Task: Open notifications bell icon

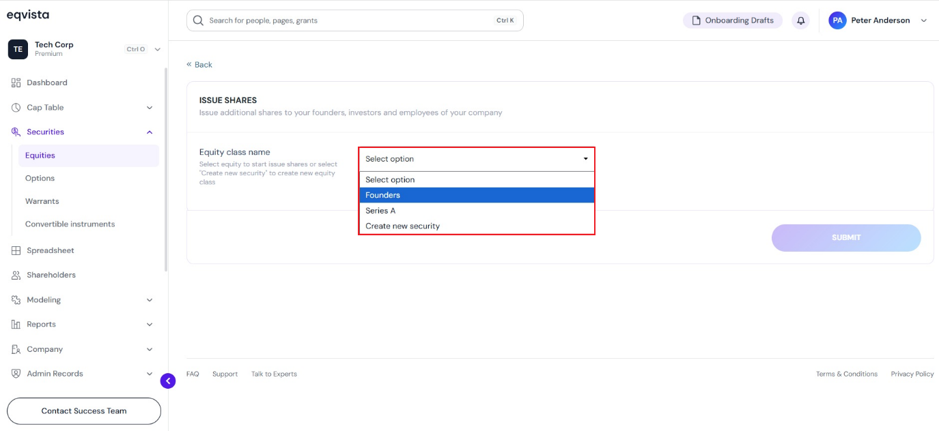Action: [801, 20]
